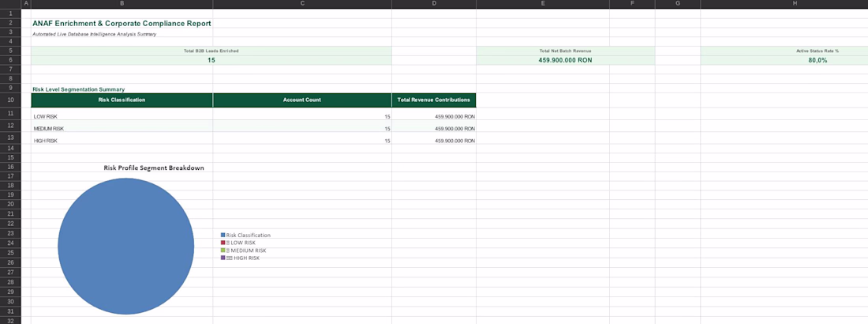Viewport: 868px width, 324px height.
Task: Select row 16 header
Action: 10,167
